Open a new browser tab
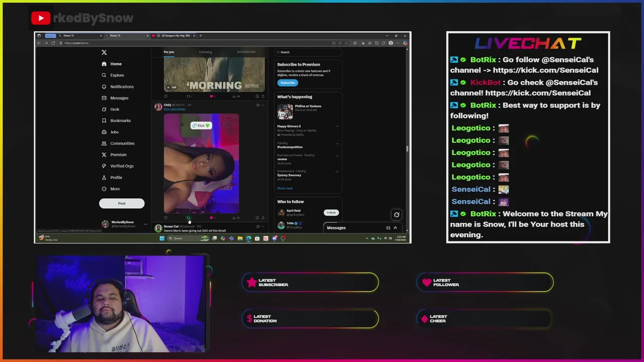Screen dimensions: 644x362 201,36
